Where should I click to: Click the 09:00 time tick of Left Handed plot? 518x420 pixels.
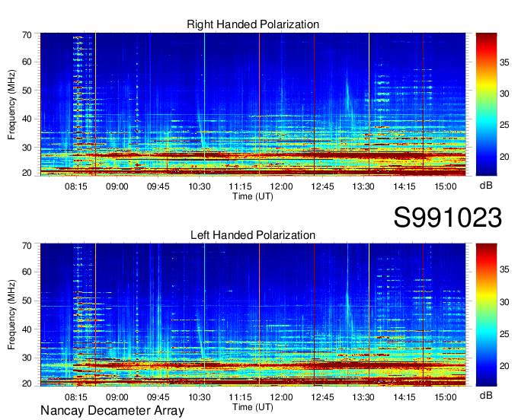coord(117,397)
